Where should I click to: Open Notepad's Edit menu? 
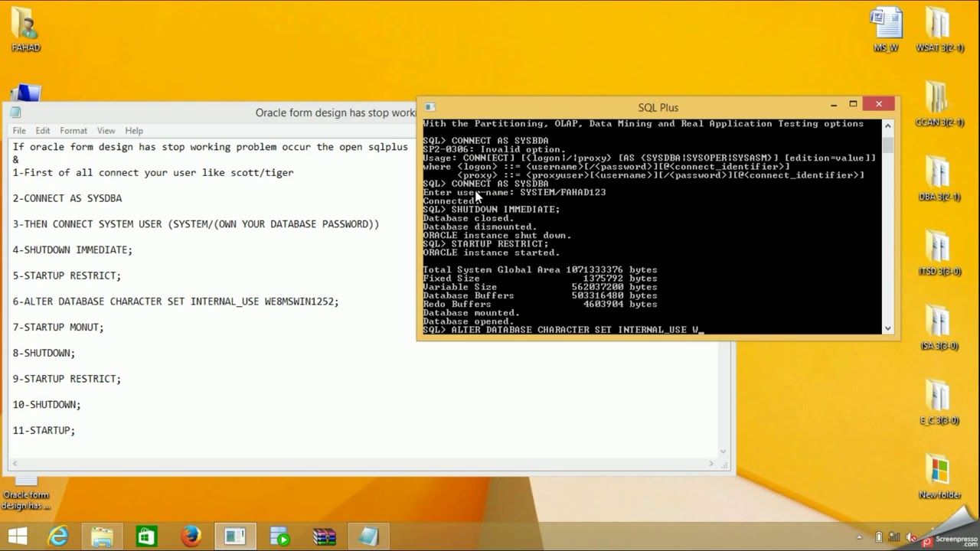[x=43, y=131]
